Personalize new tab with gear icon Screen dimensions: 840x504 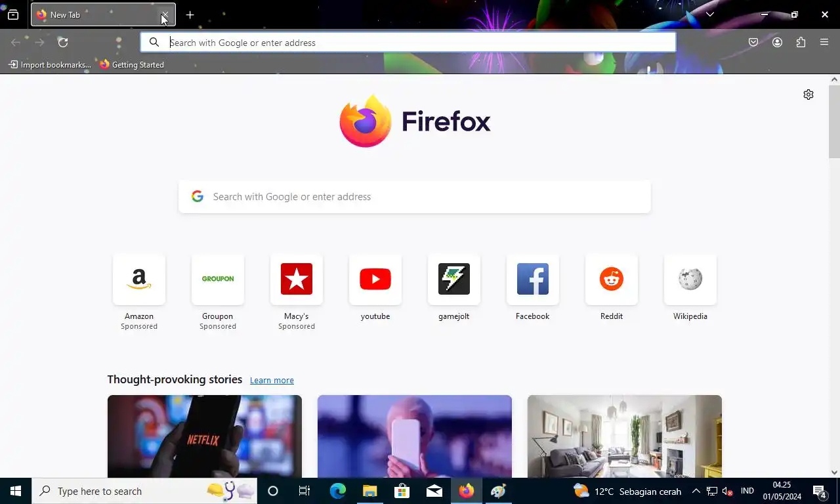(x=808, y=94)
